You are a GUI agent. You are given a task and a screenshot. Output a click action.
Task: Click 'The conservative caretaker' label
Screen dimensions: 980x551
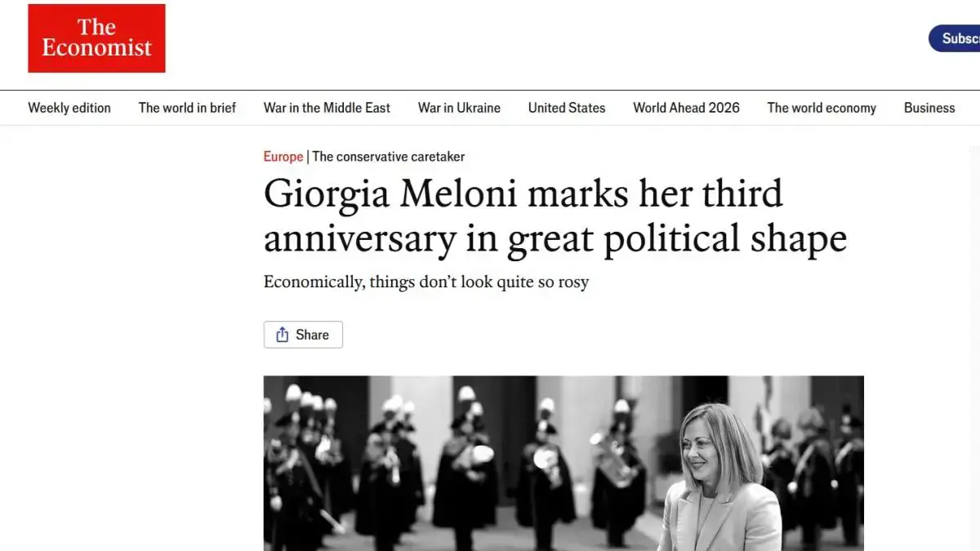tap(389, 157)
